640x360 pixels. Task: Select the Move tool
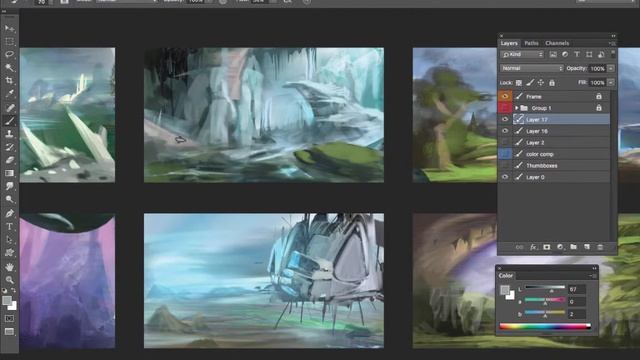point(9,29)
